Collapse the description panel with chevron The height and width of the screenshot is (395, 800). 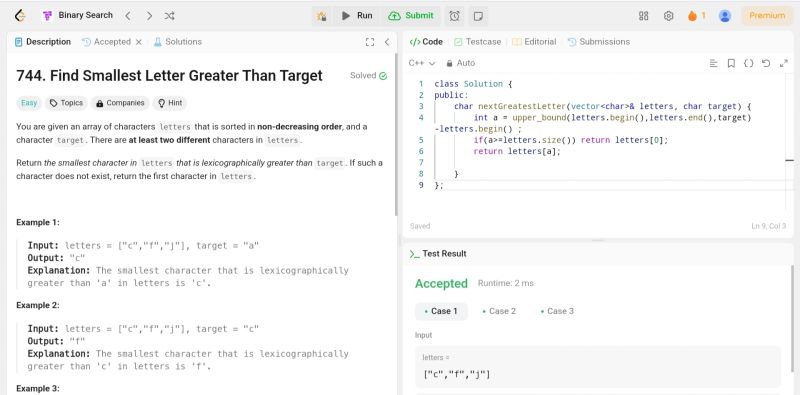click(387, 42)
